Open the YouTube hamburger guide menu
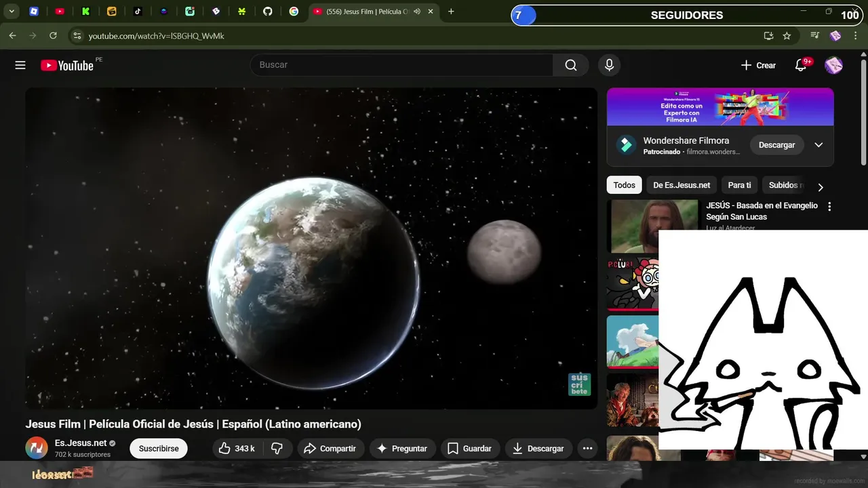The height and width of the screenshot is (488, 868). coord(20,65)
